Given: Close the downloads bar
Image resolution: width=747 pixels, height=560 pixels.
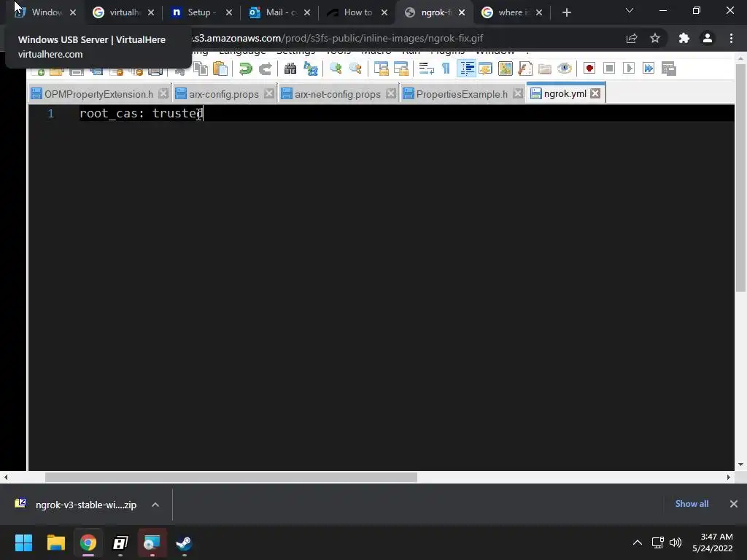Looking at the screenshot, I should tap(734, 504).
